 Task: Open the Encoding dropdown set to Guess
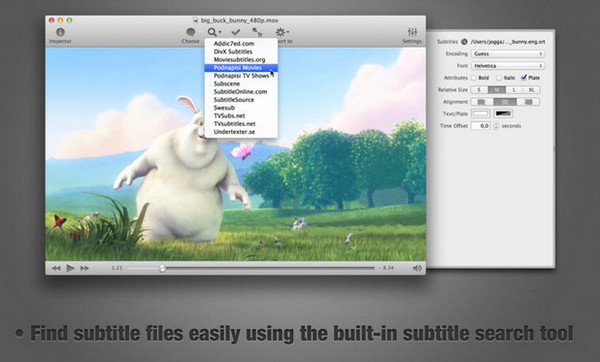[x=508, y=54]
